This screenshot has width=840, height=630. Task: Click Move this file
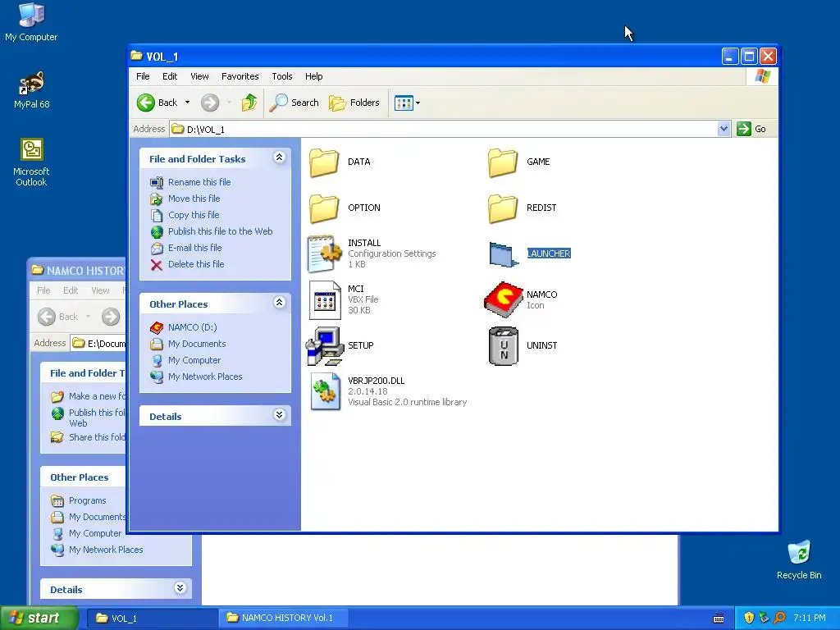tap(194, 199)
